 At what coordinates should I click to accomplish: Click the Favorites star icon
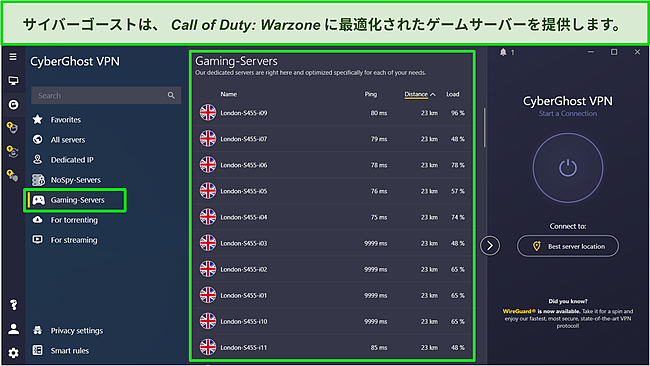pyautogui.click(x=38, y=119)
